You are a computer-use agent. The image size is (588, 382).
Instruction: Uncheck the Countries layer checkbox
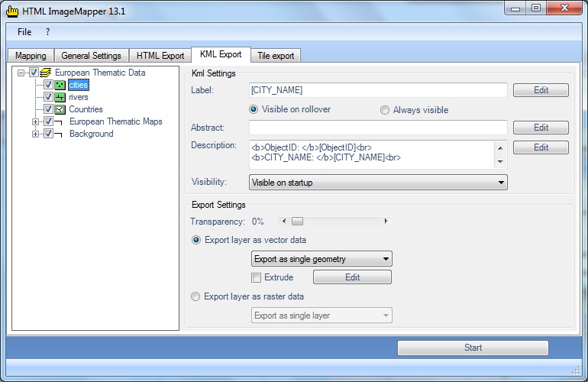[x=48, y=109]
